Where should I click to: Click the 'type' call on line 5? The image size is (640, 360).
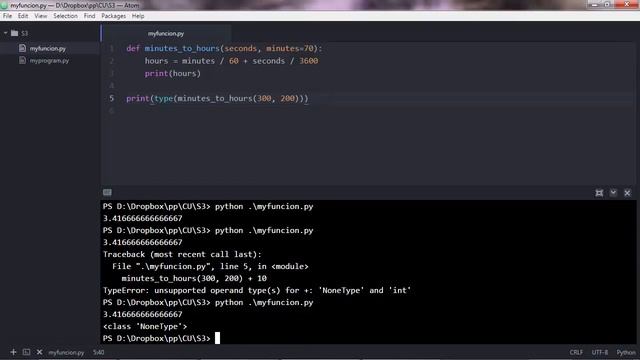(164, 98)
